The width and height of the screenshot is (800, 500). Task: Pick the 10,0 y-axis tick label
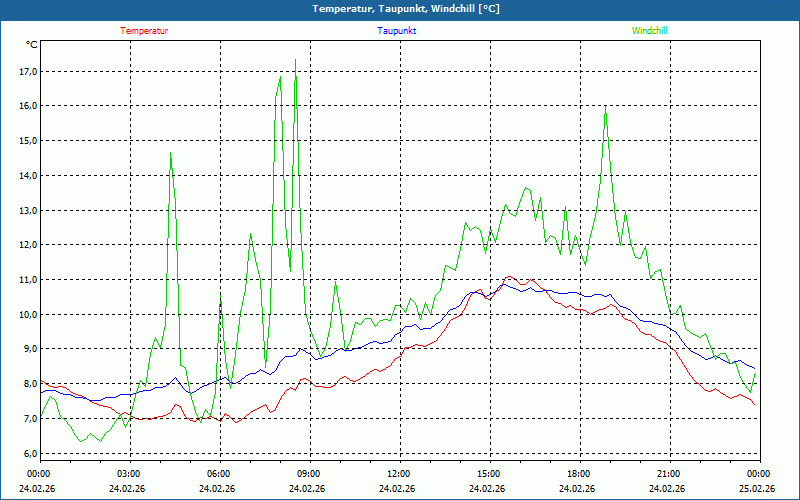(28, 315)
